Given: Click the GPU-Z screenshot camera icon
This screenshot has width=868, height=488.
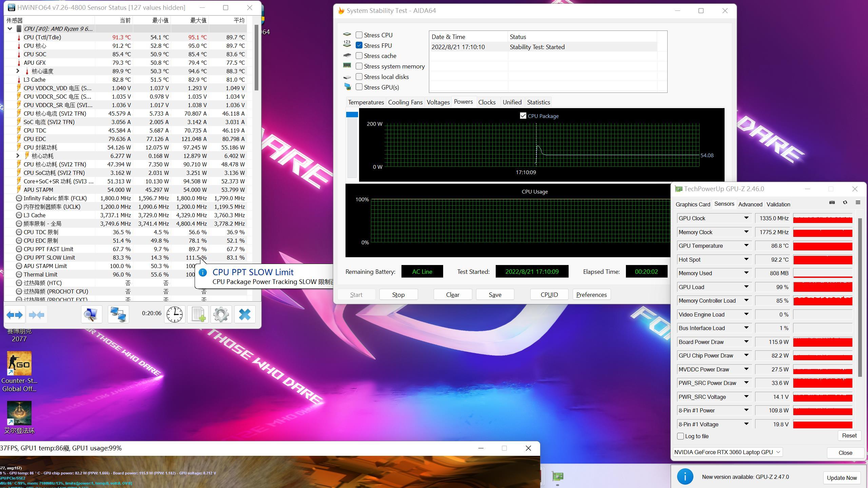Looking at the screenshot, I should coord(832,203).
